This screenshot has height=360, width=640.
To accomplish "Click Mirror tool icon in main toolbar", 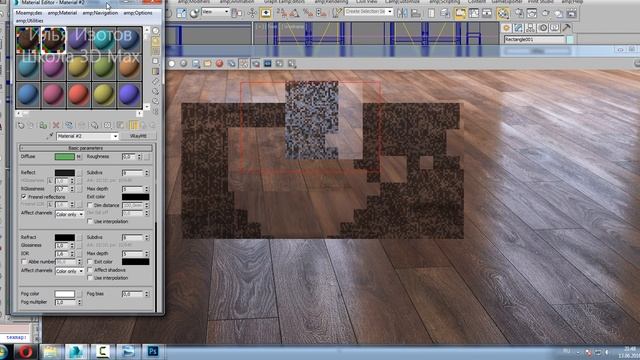I will (402, 13).
